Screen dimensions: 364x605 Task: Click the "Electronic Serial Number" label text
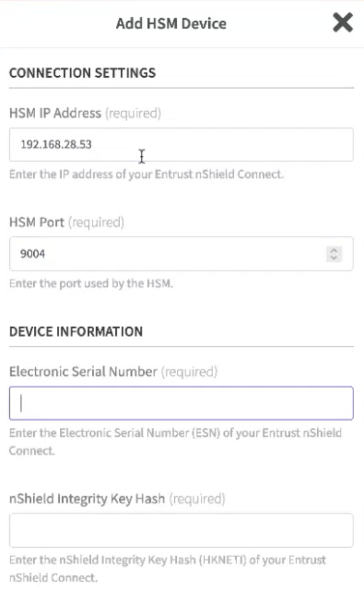coord(83,372)
